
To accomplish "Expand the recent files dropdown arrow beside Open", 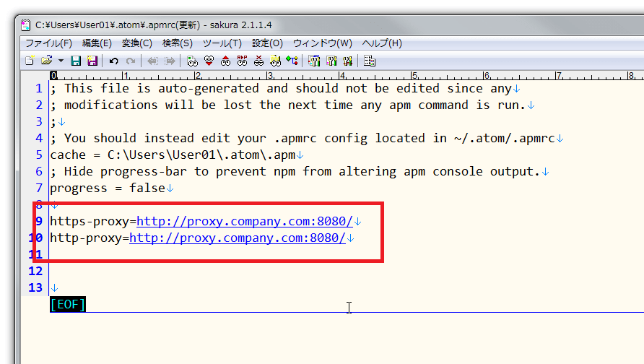I will click(61, 61).
